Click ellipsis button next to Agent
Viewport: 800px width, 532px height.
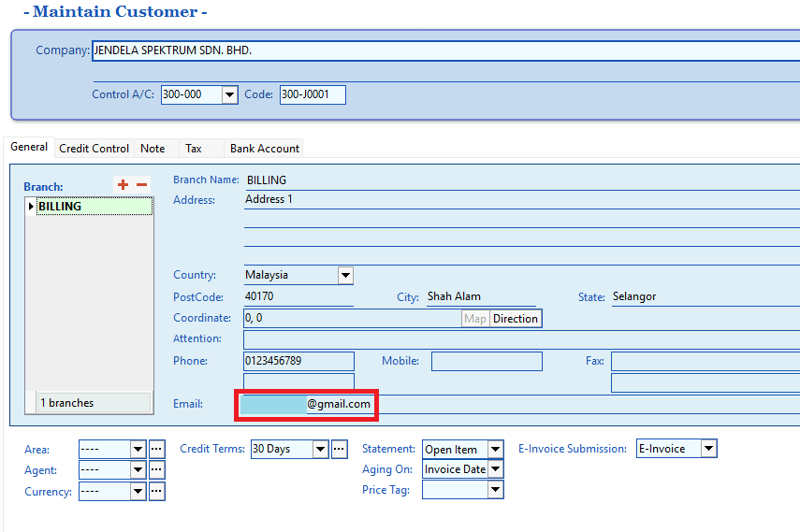click(157, 470)
